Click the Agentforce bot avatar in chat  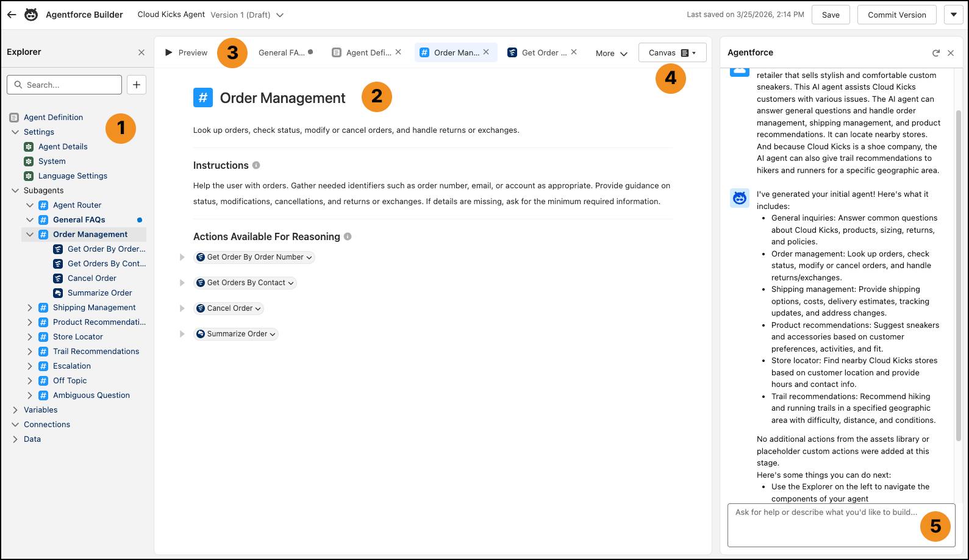click(740, 198)
